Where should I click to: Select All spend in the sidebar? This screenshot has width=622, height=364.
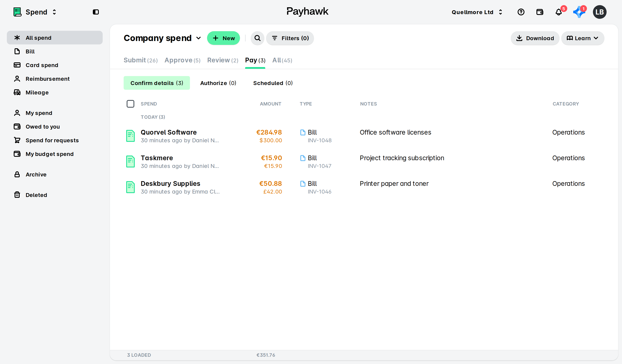55,37
